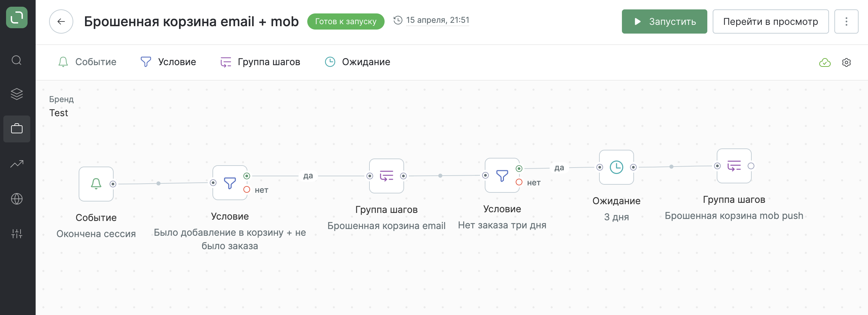Select the Нет заказа три дня condition node

(x=502, y=175)
